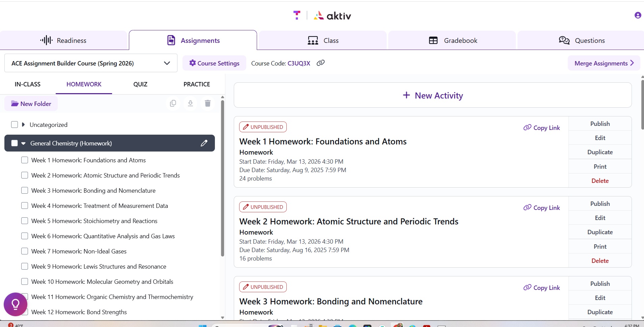Select the PRACTICE sub-tab
The width and height of the screenshot is (644, 327).
pyautogui.click(x=197, y=84)
